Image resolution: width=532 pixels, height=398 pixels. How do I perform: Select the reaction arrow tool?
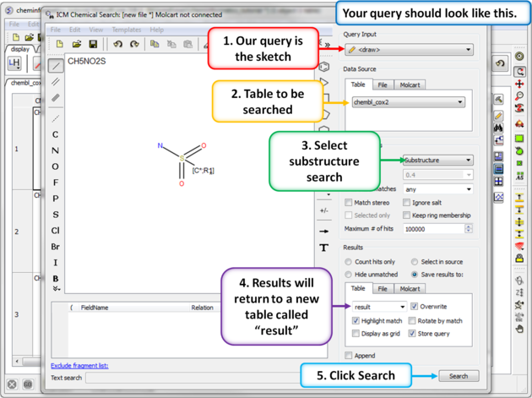(323, 230)
